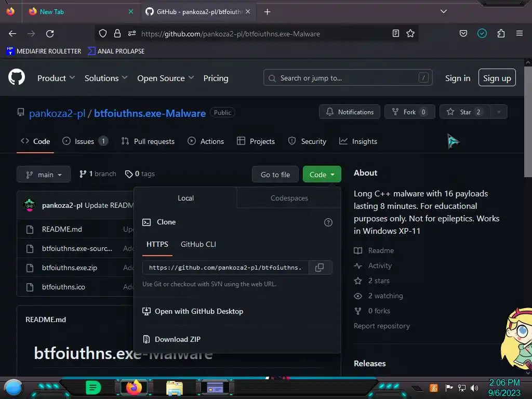Open the file explorer taskbar icon

[175, 388]
